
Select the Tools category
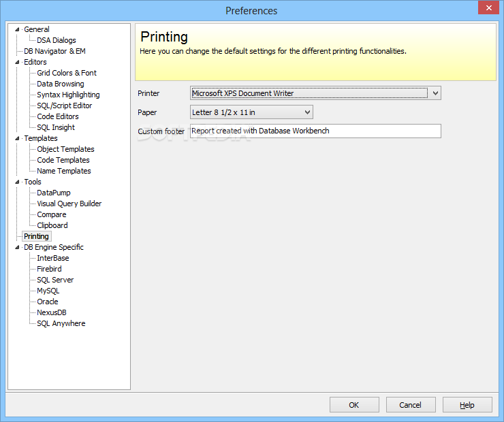coord(33,182)
